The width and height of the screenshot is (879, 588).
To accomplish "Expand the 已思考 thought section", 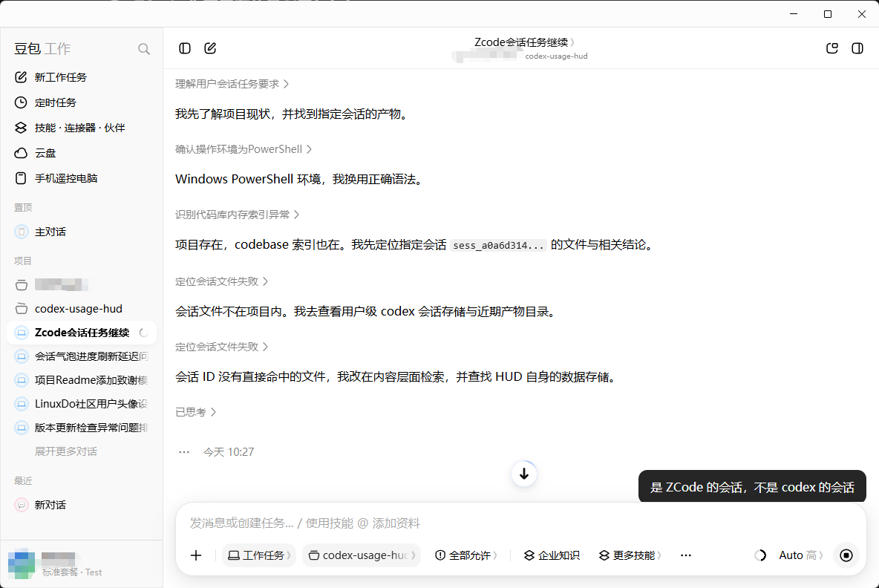I will pos(196,412).
